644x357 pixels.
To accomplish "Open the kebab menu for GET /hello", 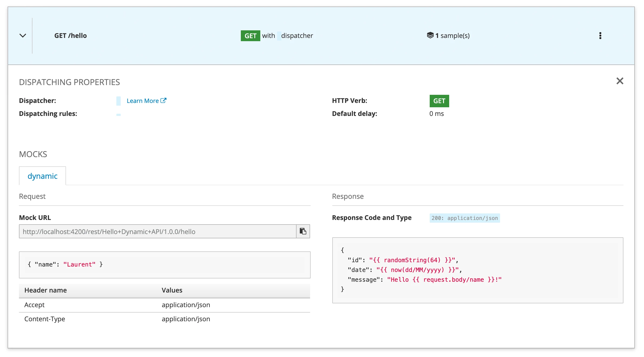I will pos(600,35).
